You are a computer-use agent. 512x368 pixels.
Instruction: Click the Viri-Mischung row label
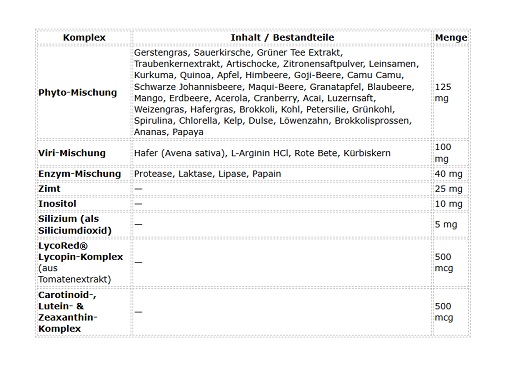(72, 153)
